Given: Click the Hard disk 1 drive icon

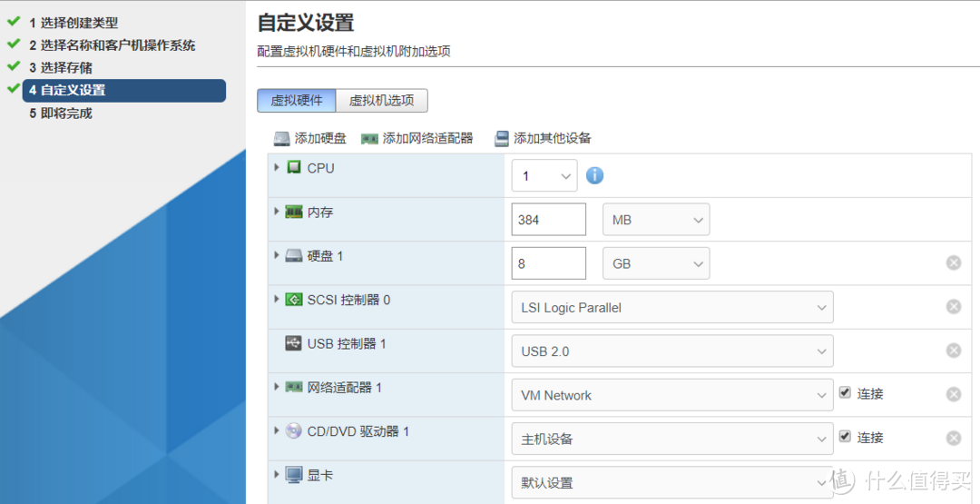Looking at the screenshot, I should [x=294, y=256].
